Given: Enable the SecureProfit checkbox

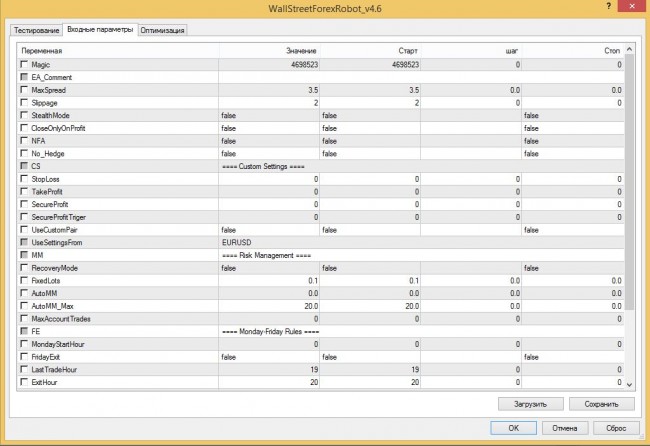Looking at the screenshot, I should click(x=24, y=204).
